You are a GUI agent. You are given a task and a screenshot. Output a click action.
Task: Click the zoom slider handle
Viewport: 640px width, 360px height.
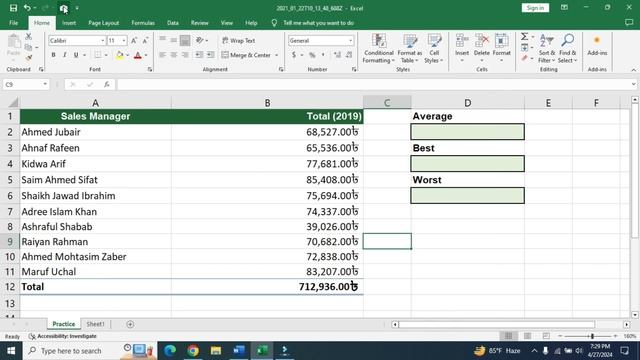(592, 336)
